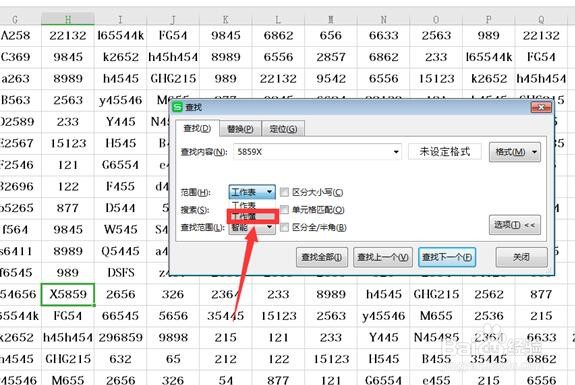Viewport: 575px width, 385px height.
Task: Select the cell containing 65 in column J
Action: point(173,359)
